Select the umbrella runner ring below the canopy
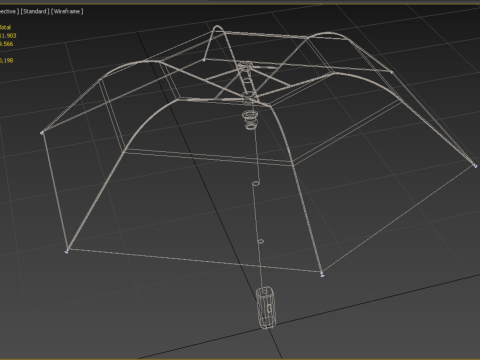This screenshot has width=480, height=360. pos(250,120)
